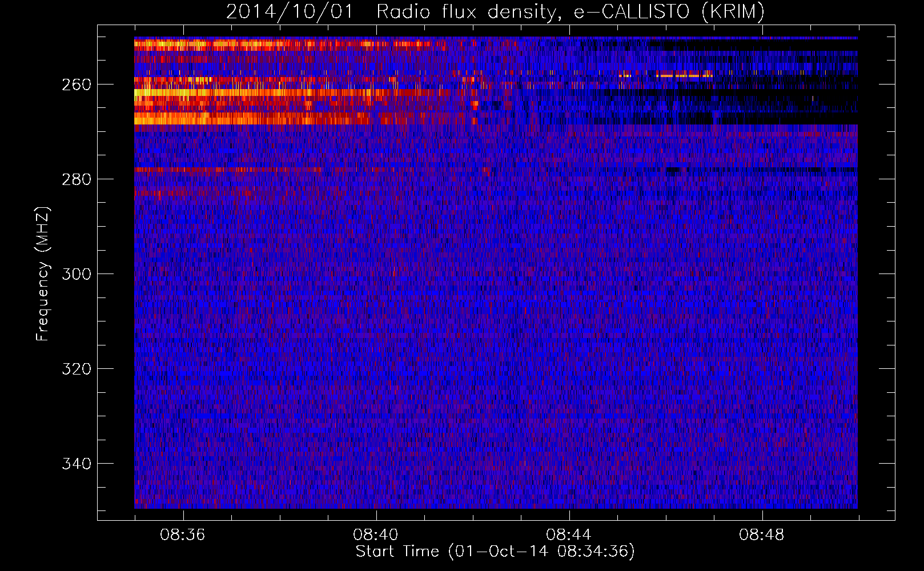Viewport: 924px width, 571px height.
Task: Click the 08:48 time tick label
Action: coord(762,535)
